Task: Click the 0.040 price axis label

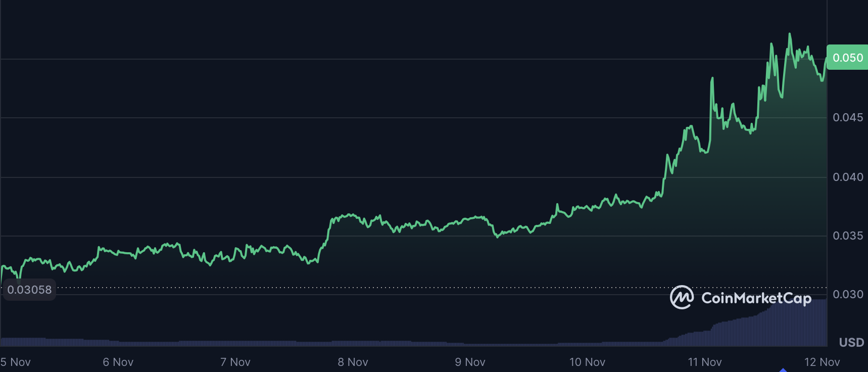Action: pos(848,177)
